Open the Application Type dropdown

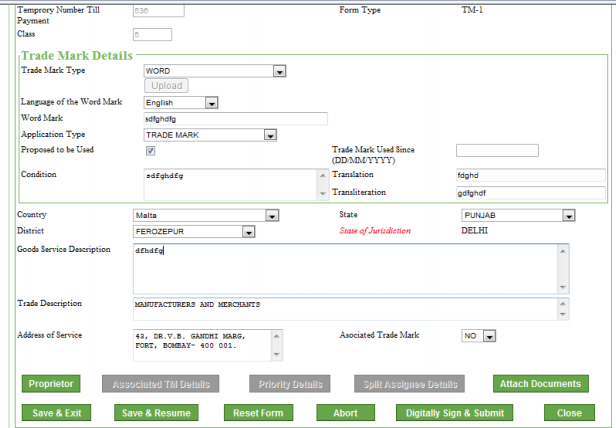tap(210, 135)
